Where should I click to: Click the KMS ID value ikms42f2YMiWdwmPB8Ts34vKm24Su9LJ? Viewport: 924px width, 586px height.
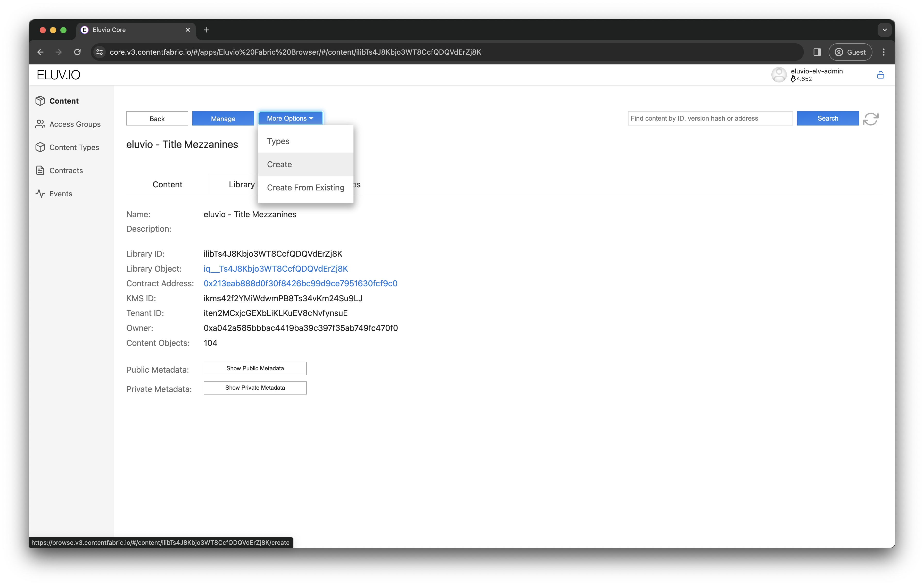[283, 298]
